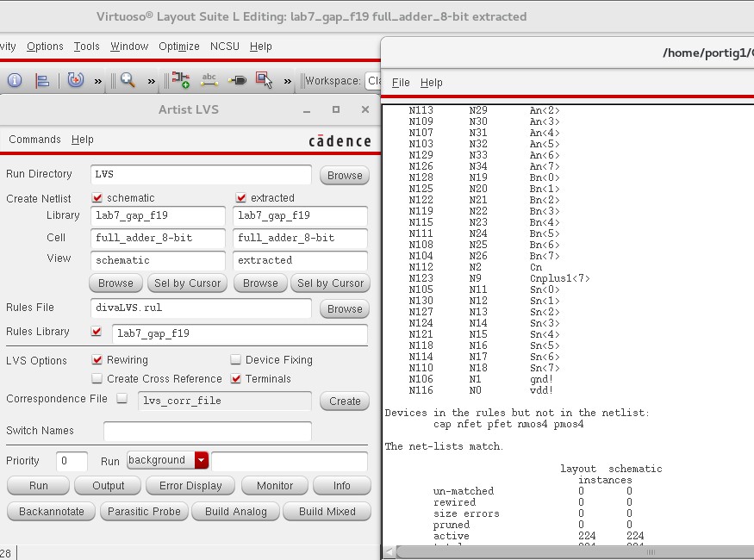Select the zoom magnifier tool
This screenshot has width=754, height=560.
tap(128, 80)
